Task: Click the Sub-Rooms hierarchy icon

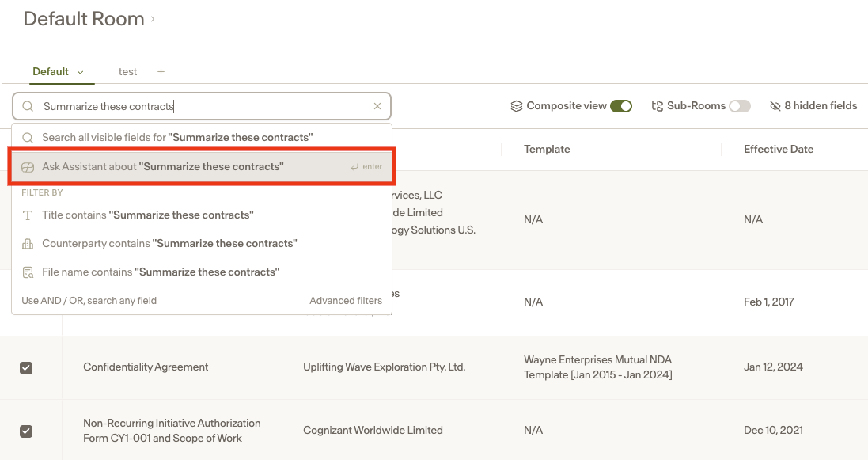Action: [657, 106]
